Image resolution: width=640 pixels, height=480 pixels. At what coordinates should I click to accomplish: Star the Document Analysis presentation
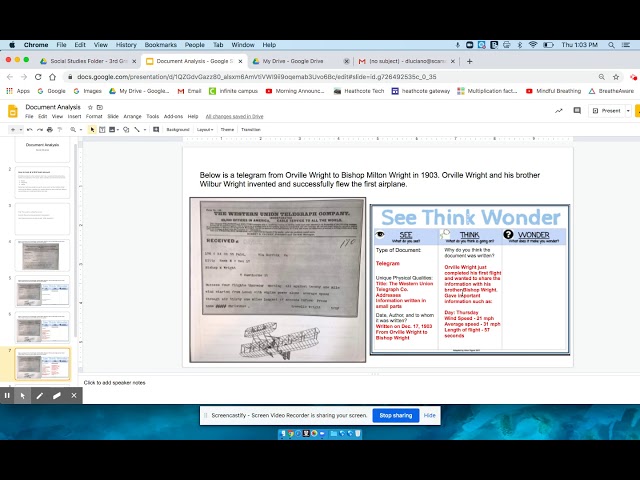click(90, 107)
